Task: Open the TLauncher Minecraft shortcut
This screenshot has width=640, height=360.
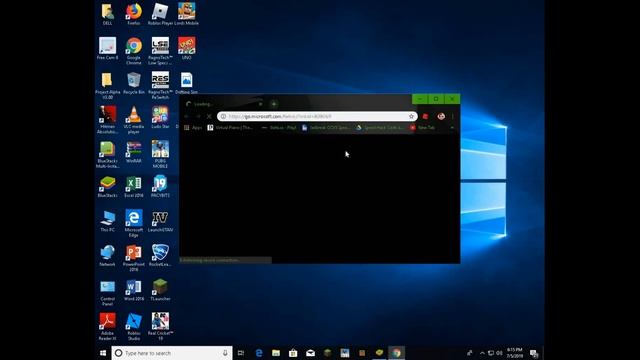Action: (x=160, y=290)
